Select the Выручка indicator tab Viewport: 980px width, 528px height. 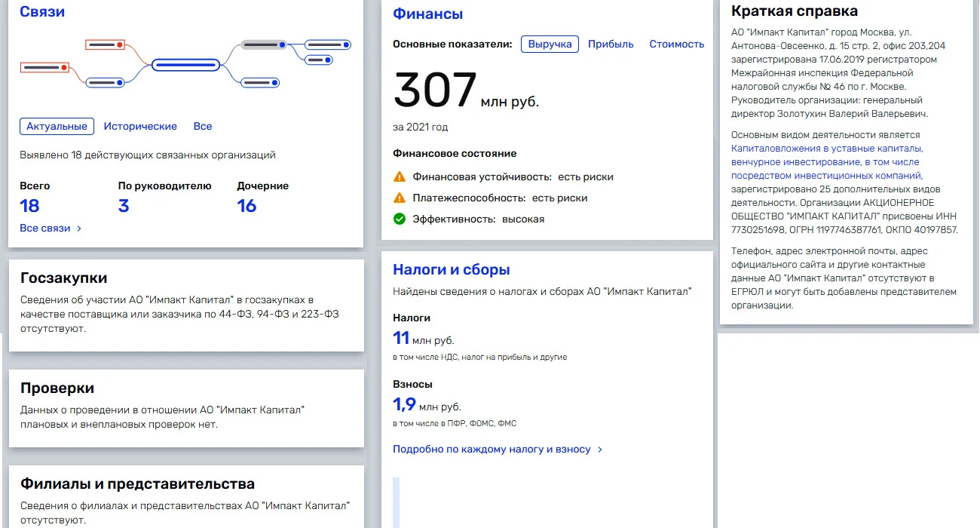550,45
